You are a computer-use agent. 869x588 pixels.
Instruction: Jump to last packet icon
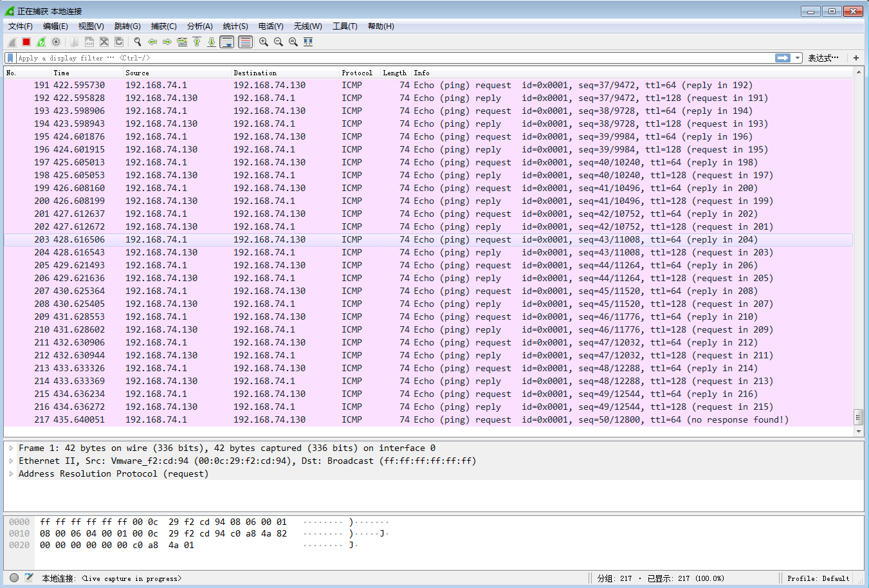[212, 42]
